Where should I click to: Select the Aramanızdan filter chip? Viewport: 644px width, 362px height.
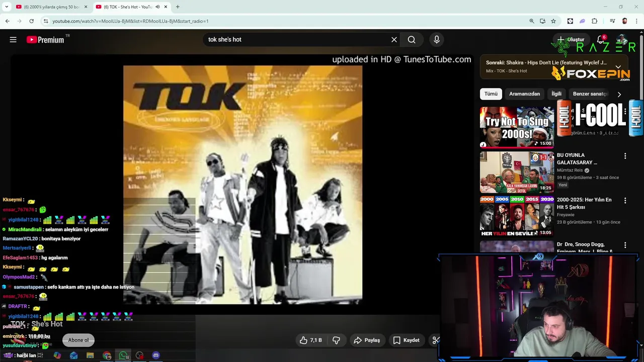524,94
